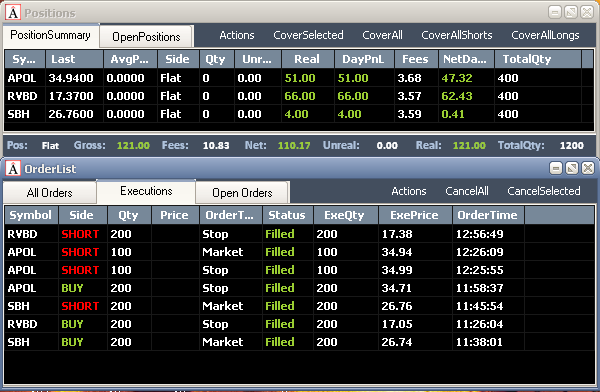Maximize the Positions window
600x392 pixels.
pyautogui.click(x=571, y=13)
